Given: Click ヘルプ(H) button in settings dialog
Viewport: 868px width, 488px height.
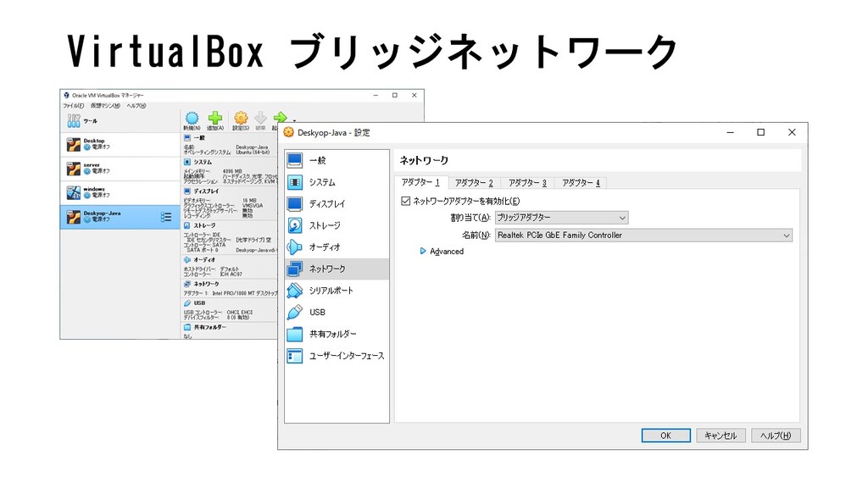Looking at the screenshot, I should [776, 435].
